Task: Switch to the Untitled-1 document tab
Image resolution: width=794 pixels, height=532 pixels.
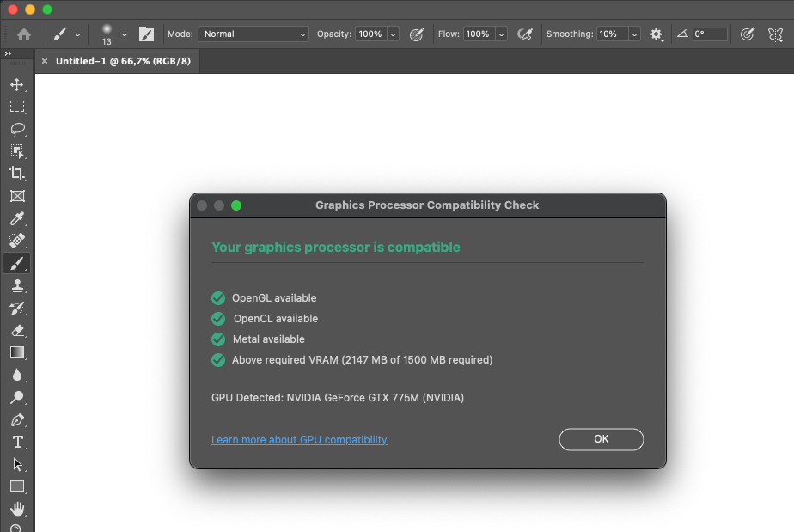Action: tap(123, 61)
